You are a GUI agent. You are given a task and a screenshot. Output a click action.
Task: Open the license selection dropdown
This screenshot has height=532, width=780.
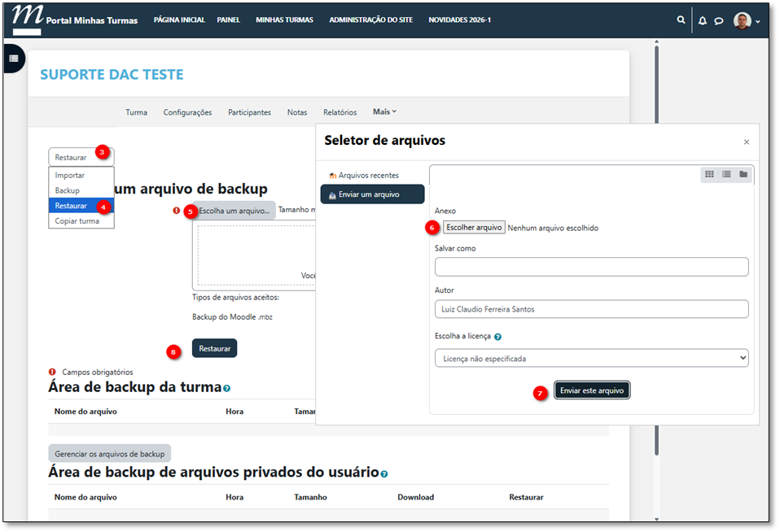(x=591, y=358)
